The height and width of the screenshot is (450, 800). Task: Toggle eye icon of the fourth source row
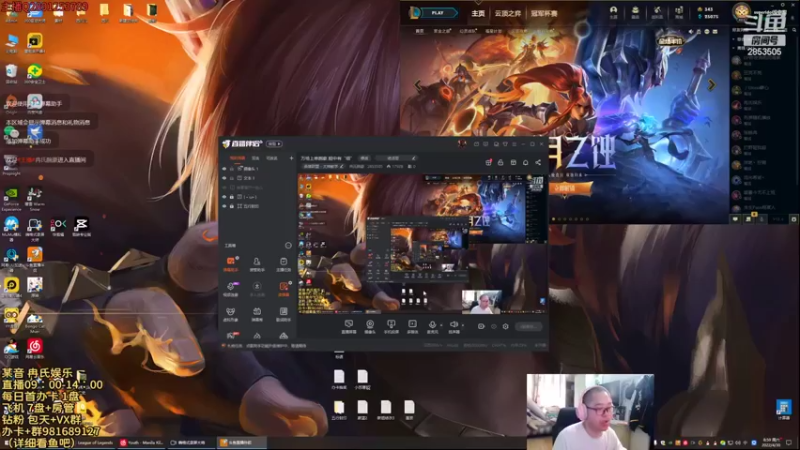click(224, 196)
